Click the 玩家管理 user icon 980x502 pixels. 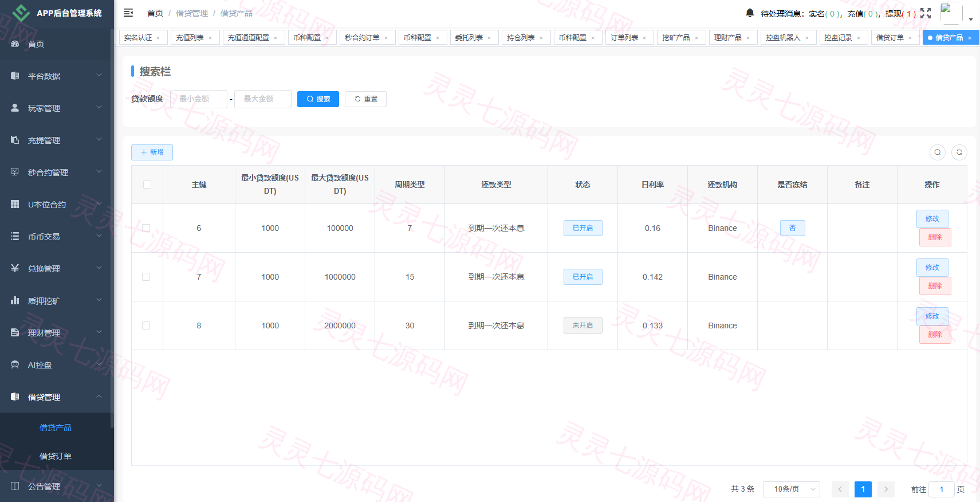click(x=15, y=108)
